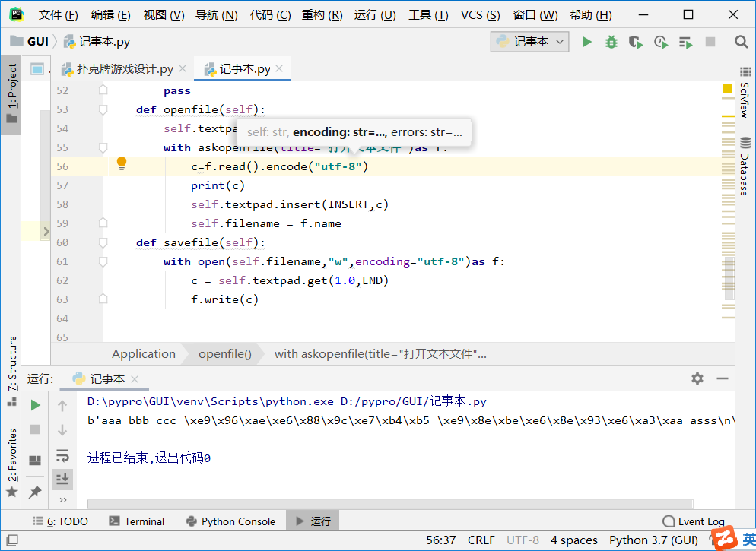Image resolution: width=756 pixels, height=551 pixels.
Task: Open the Database side panel
Action: click(745, 166)
